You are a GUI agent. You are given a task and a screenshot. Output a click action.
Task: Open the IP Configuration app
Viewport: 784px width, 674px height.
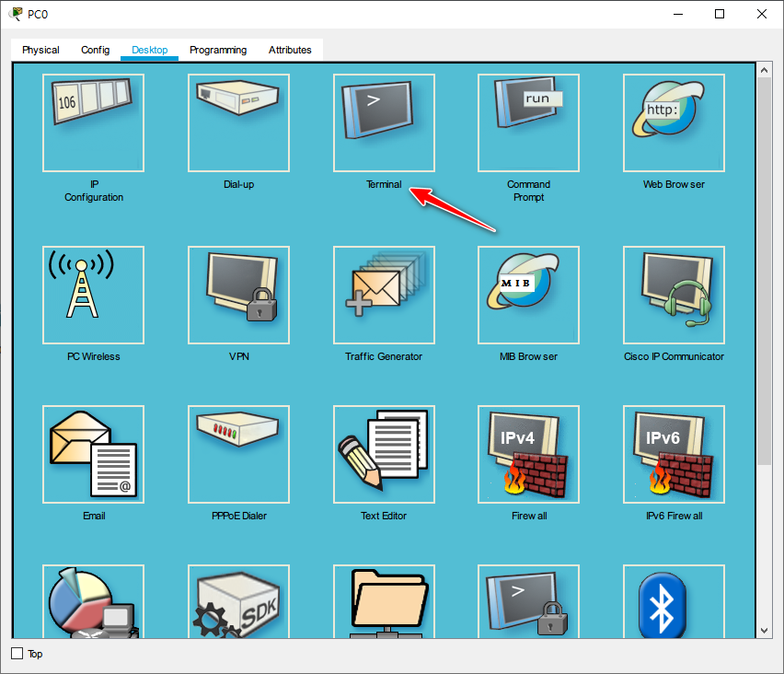coord(94,123)
